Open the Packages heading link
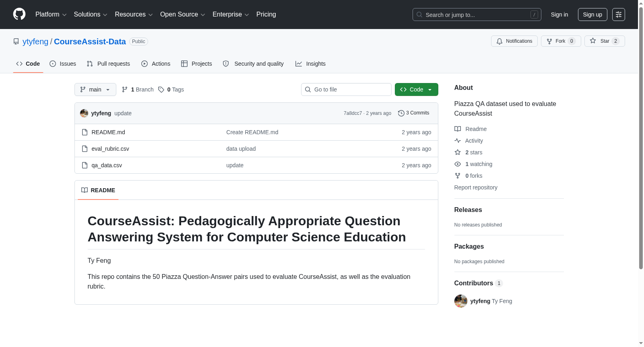Viewport: 644px width, 347px height. coord(469,246)
